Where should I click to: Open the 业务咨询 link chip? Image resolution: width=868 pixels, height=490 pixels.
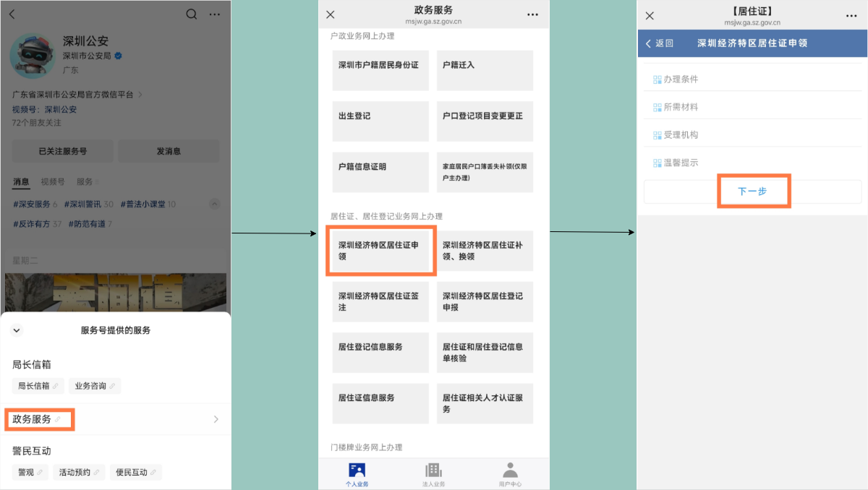pos(95,386)
